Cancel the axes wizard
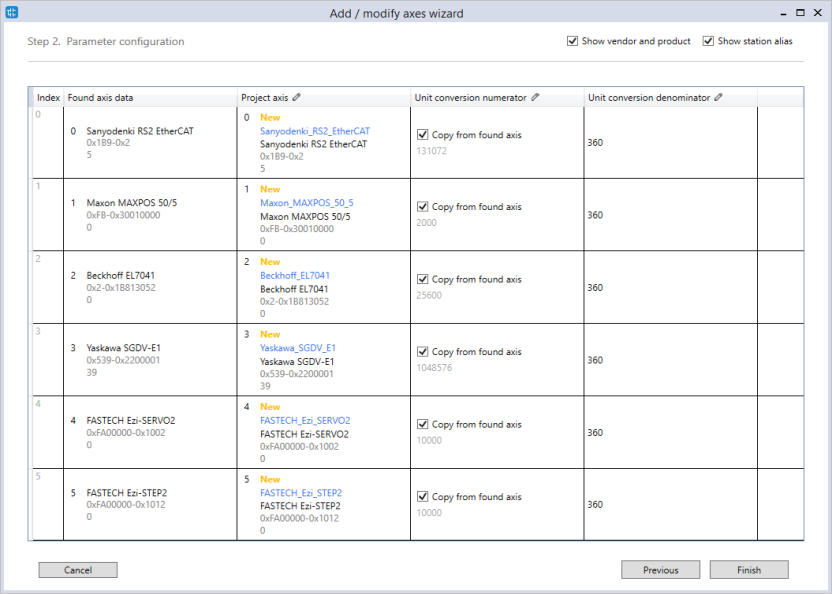This screenshot has width=832, height=594. [78, 570]
